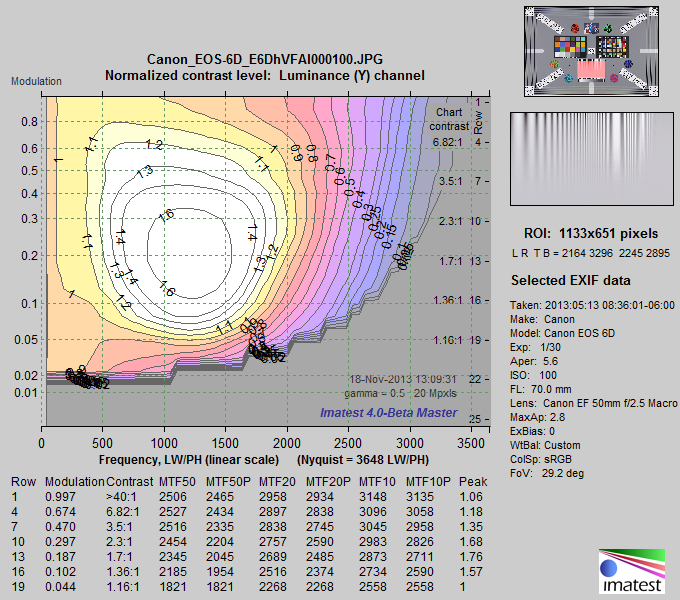This screenshot has width=680, height=600.
Task: Click the 'Contrast' column header in table
Action: tap(130, 482)
